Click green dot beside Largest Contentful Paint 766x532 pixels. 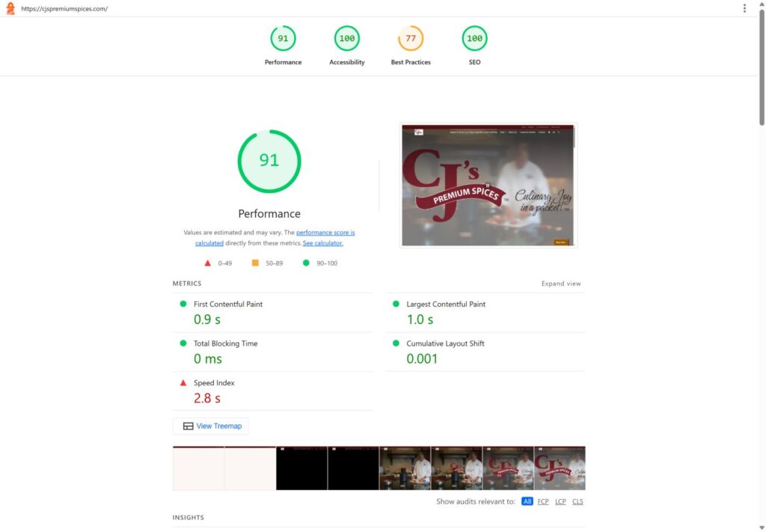[396, 304]
